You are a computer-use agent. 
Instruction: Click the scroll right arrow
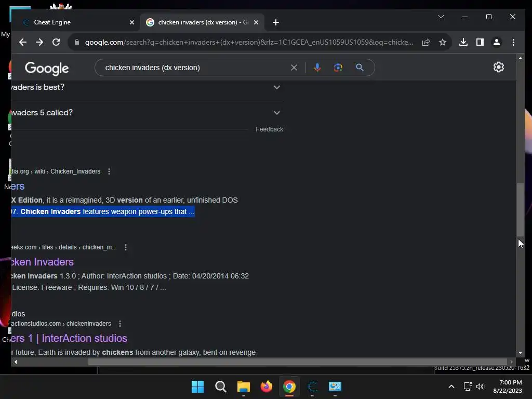(511, 362)
